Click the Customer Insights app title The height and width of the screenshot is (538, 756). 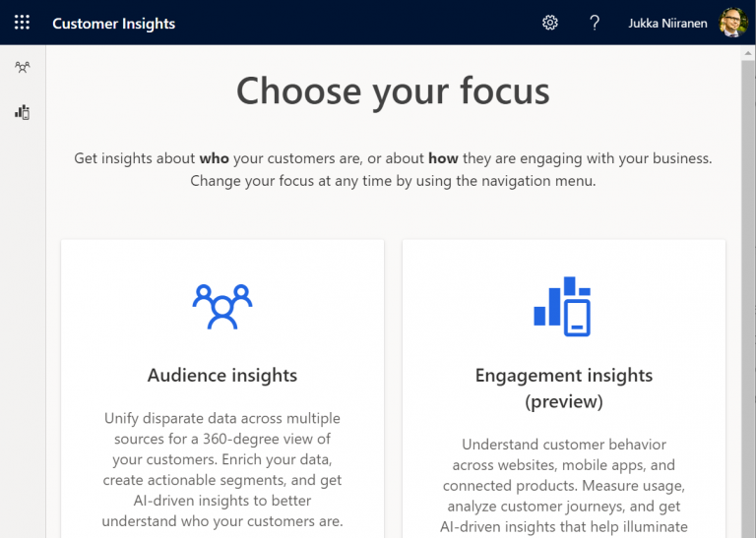[x=113, y=24]
